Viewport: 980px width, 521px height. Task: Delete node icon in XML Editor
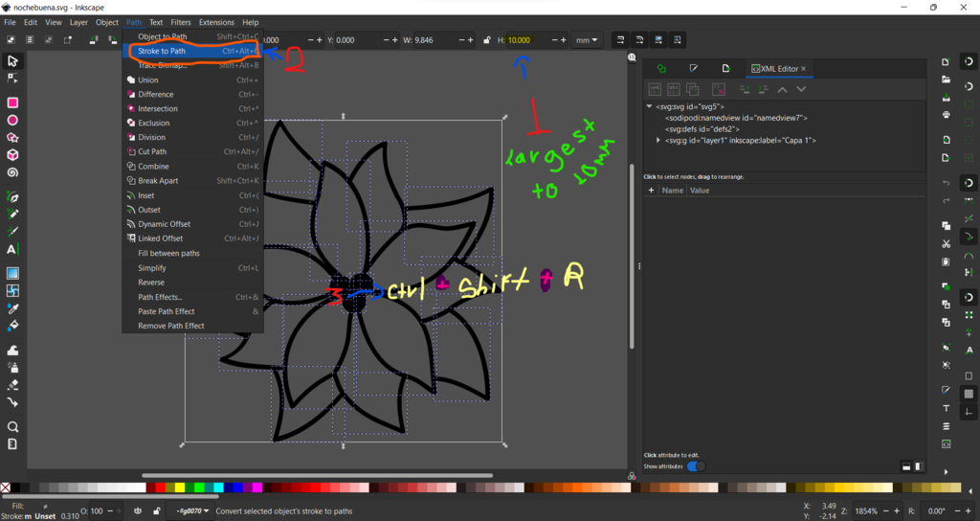(x=719, y=89)
